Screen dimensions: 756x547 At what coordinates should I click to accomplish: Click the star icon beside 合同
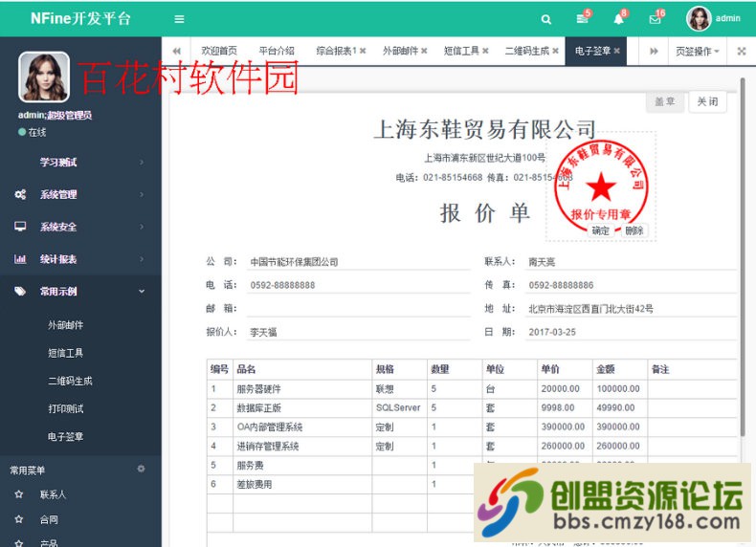pos(19,519)
